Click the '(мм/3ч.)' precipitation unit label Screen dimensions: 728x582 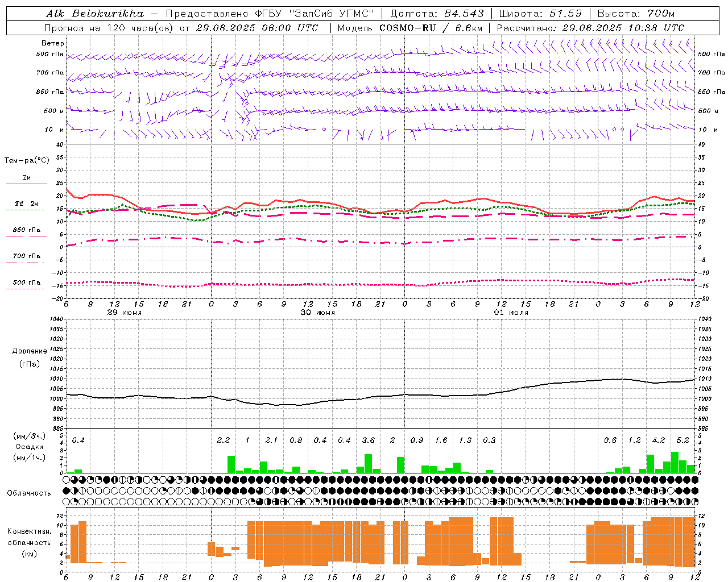[29, 436]
